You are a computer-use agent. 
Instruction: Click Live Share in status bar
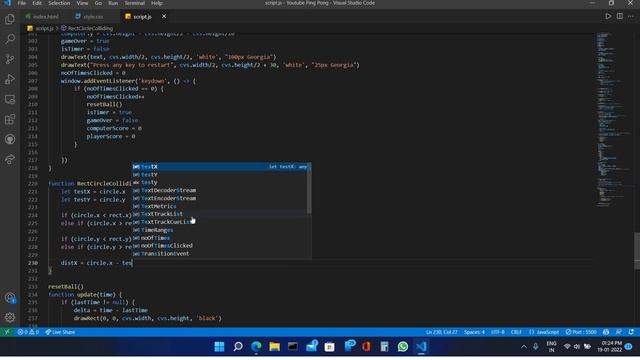point(60,332)
